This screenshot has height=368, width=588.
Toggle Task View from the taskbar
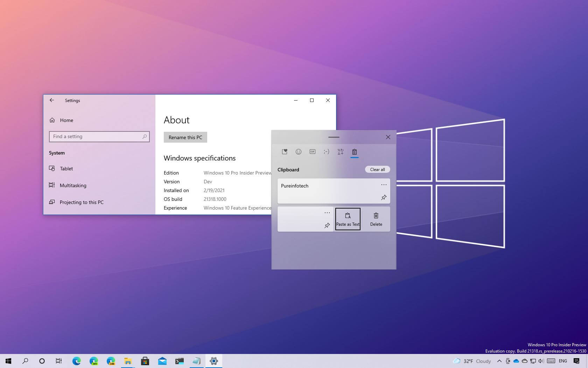tap(58, 361)
